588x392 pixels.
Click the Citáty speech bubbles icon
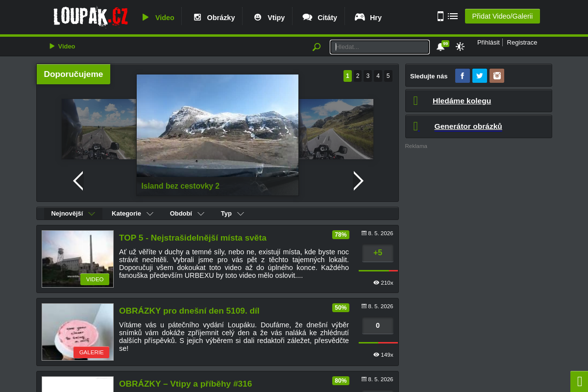(307, 17)
